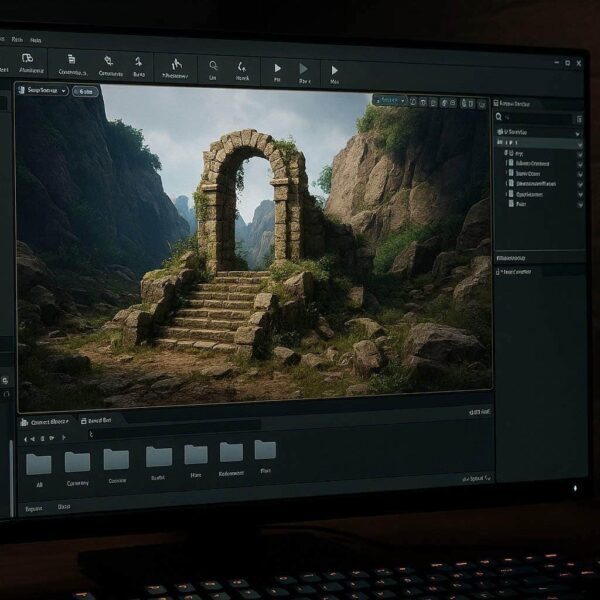Click the filter icon right of the outliner search

pos(579,119)
